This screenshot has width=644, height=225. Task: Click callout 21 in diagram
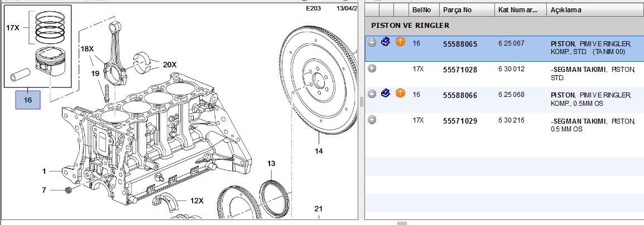[x=318, y=209]
